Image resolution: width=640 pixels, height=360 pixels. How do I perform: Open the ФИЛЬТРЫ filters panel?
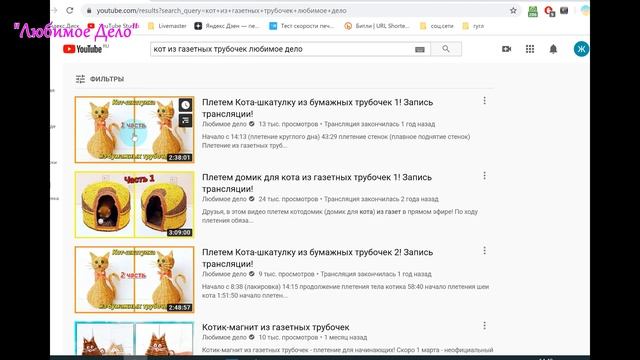(100, 79)
